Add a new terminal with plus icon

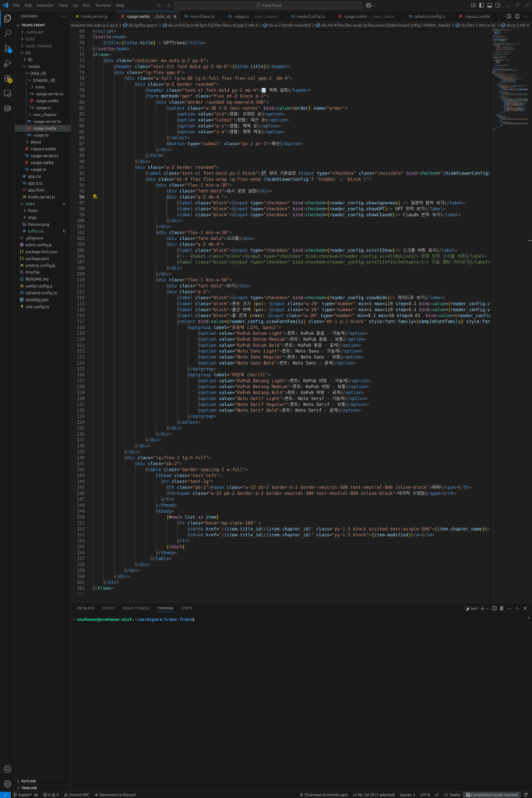click(482, 608)
